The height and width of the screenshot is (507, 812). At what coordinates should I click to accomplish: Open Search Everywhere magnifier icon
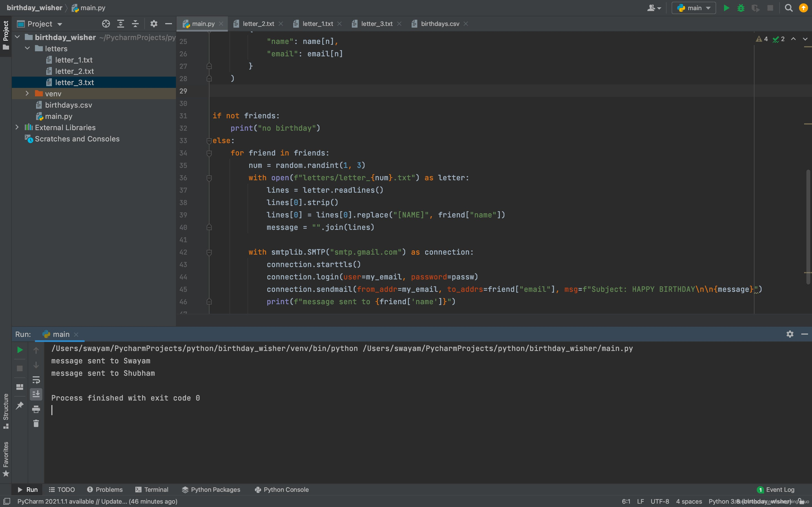click(x=789, y=8)
